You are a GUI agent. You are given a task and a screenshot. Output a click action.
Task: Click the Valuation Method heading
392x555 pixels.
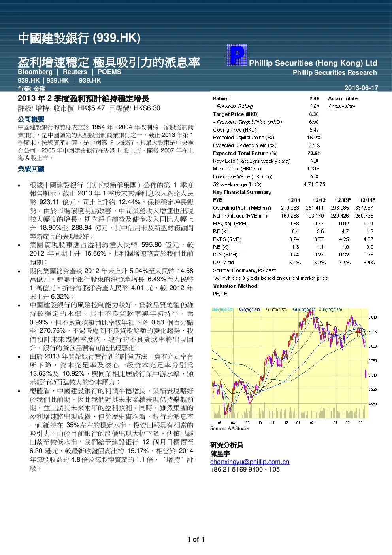[235, 286]
